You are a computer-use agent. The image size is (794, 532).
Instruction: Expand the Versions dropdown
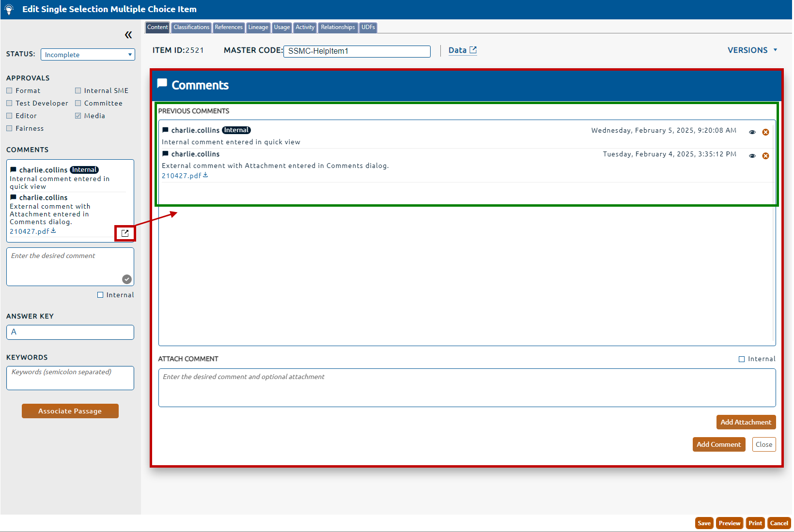pos(752,50)
